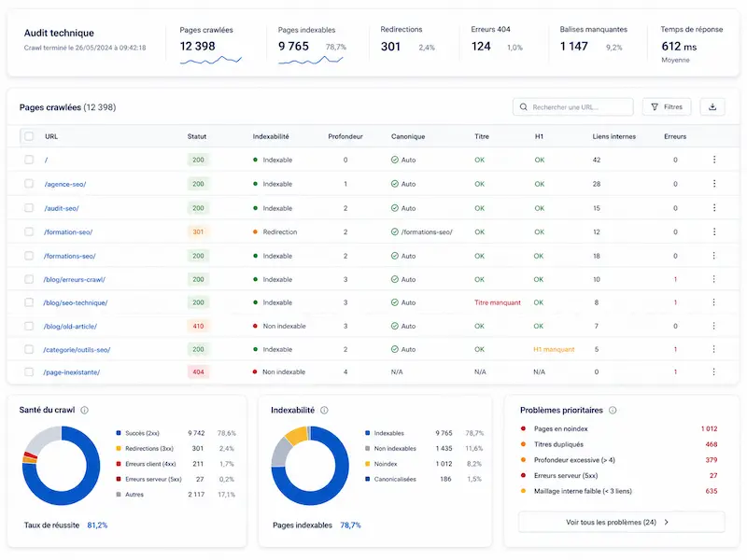The width and height of the screenshot is (747, 560).
Task: Check the /formations-seo/ row checkbox
Action: click(x=29, y=256)
